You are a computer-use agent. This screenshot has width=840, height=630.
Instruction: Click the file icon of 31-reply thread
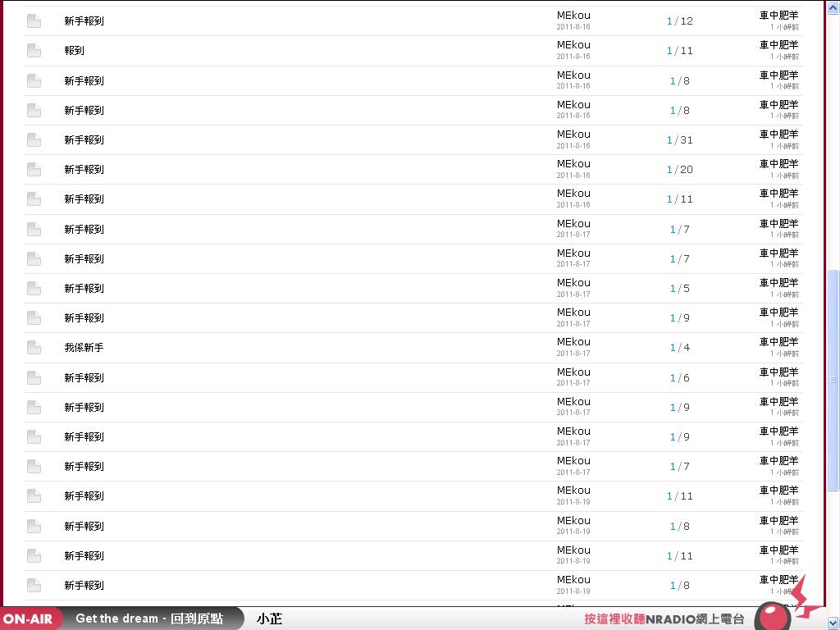click(34, 139)
